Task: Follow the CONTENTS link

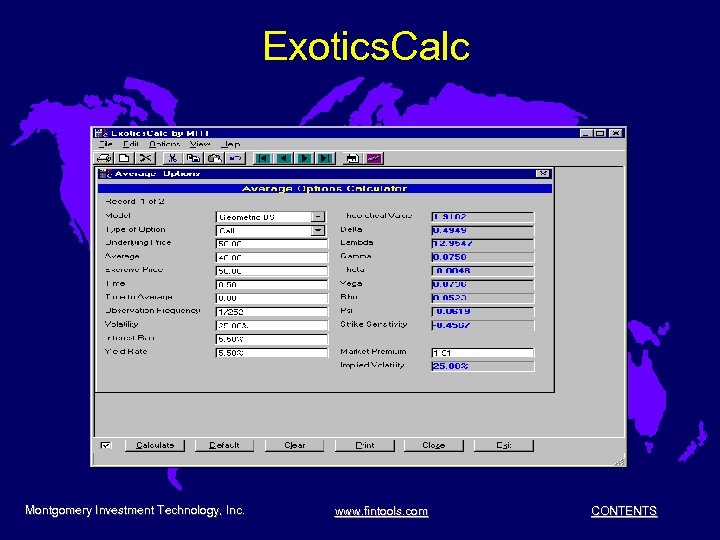Action: point(624,511)
